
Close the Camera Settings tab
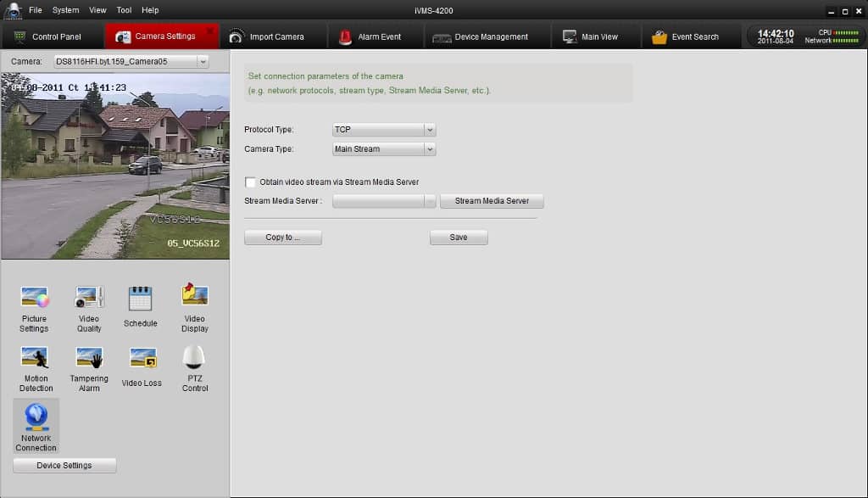coord(210,31)
